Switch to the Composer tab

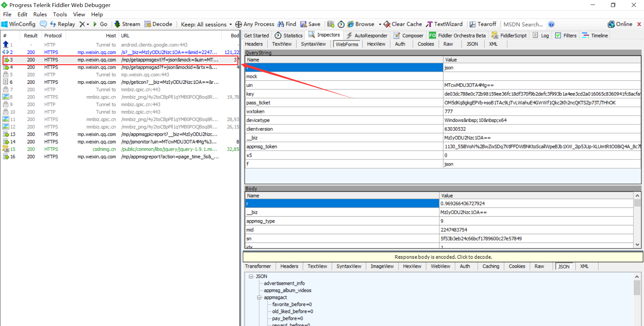point(408,35)
